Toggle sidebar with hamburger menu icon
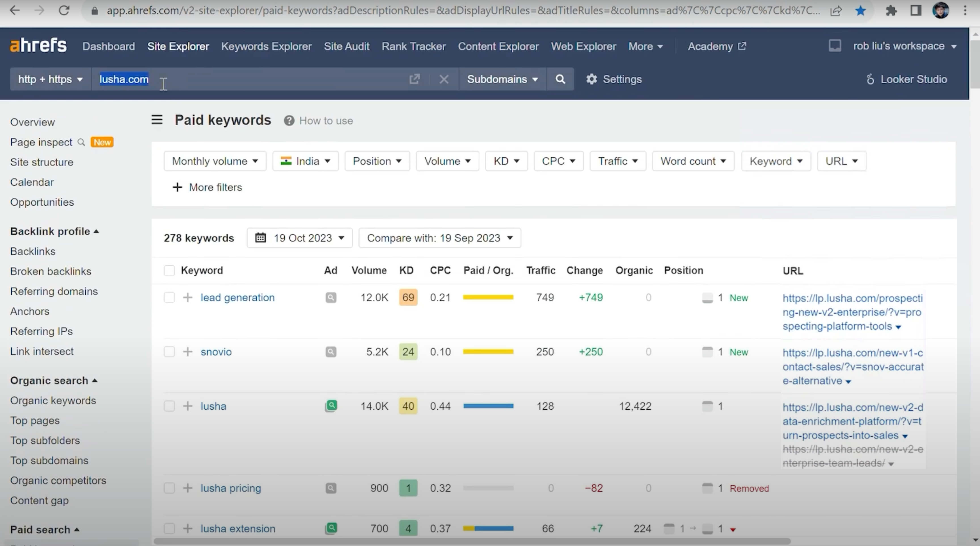The height and width of the screenshot is (546, 980). pos(157,120)
